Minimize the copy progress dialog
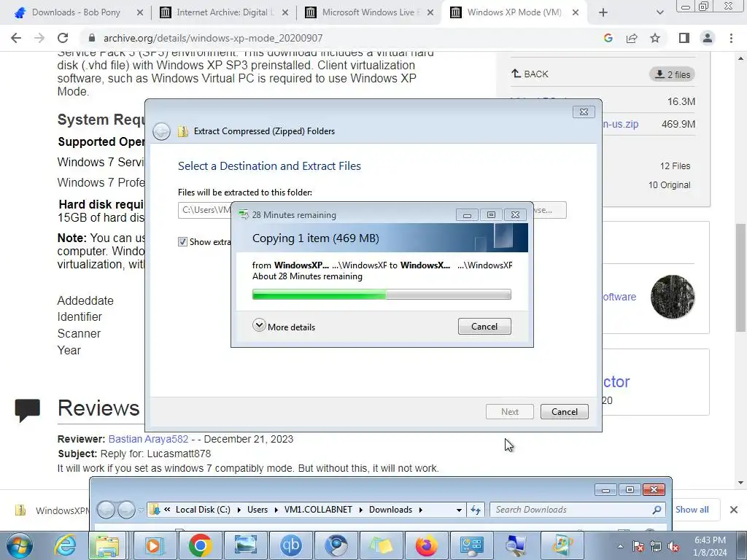 [x=467, y=215]
